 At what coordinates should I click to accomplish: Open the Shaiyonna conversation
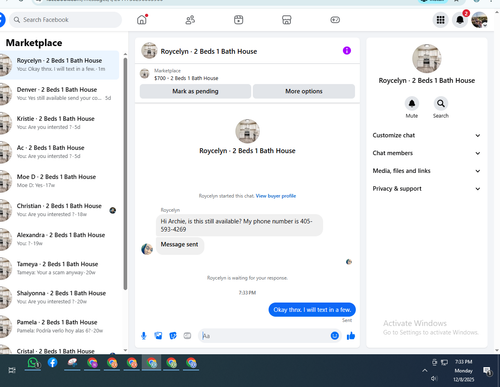click(59, 297)
